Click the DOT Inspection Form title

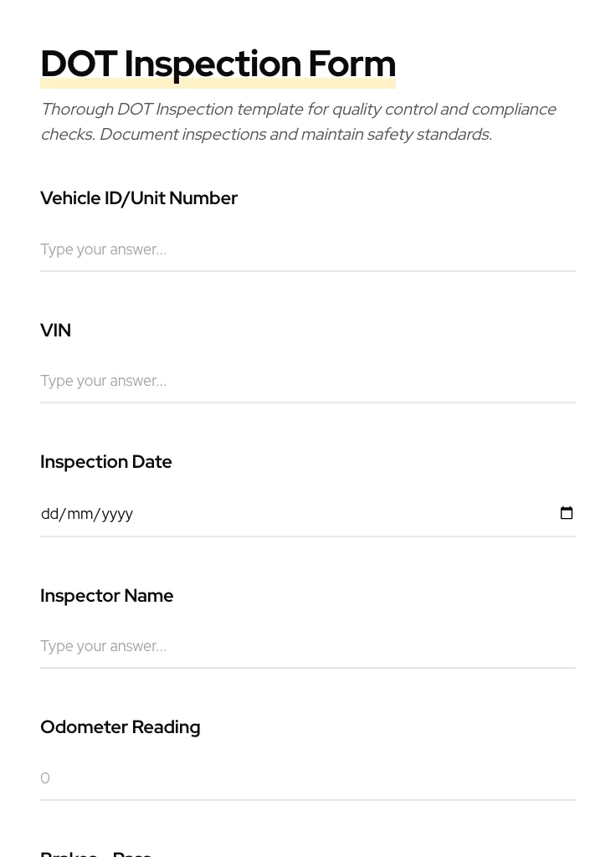tap(218, 64)
